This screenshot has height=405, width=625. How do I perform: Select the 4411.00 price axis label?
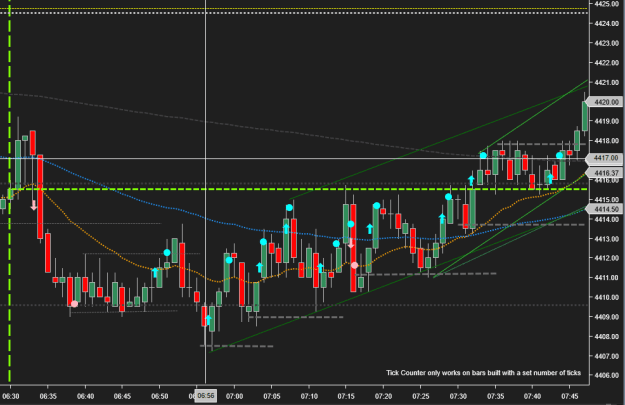(607, 277)
